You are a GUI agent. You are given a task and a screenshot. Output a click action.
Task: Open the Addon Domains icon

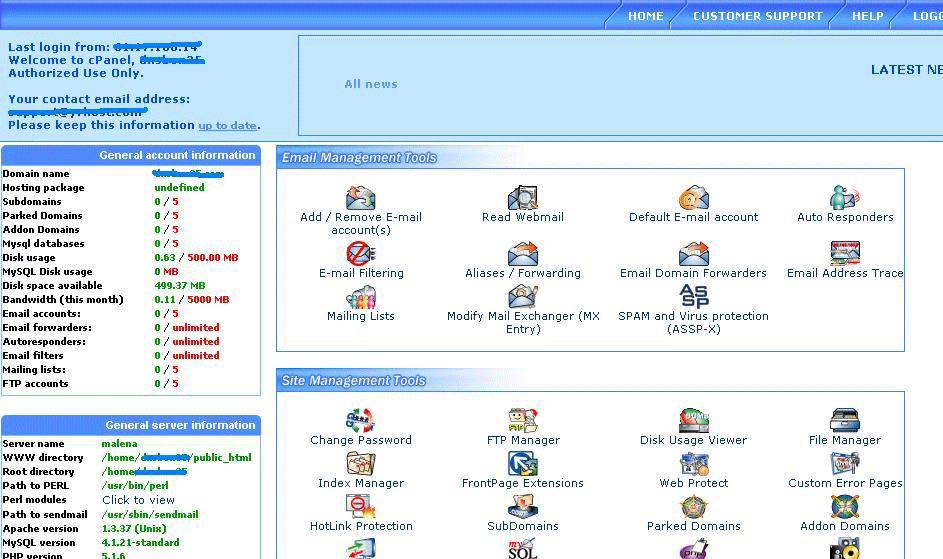(x=845, y=507)
